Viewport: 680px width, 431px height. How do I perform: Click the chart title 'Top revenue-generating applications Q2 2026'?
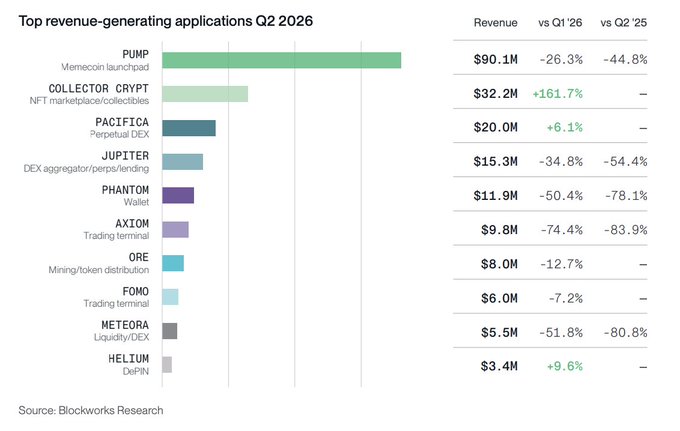tap(166, 21)
